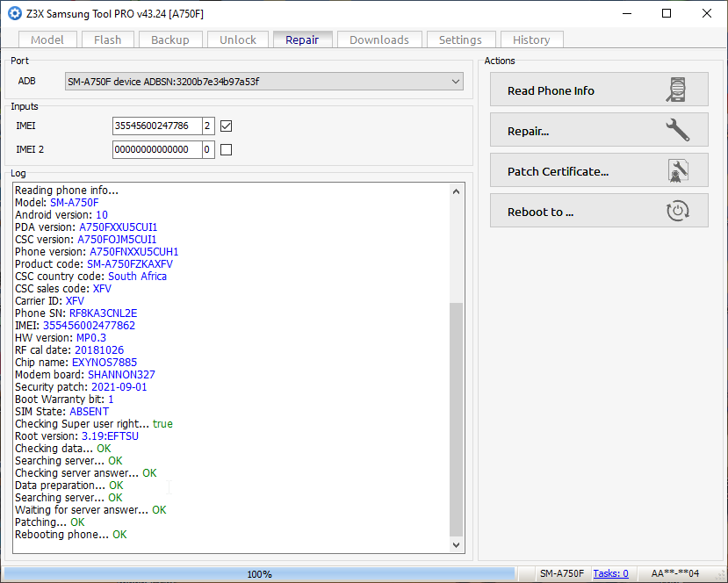The height and width of the screenshot is (583, 728).
Task: Enable the IMEI 2 checkbox
Action: (226, 149)
